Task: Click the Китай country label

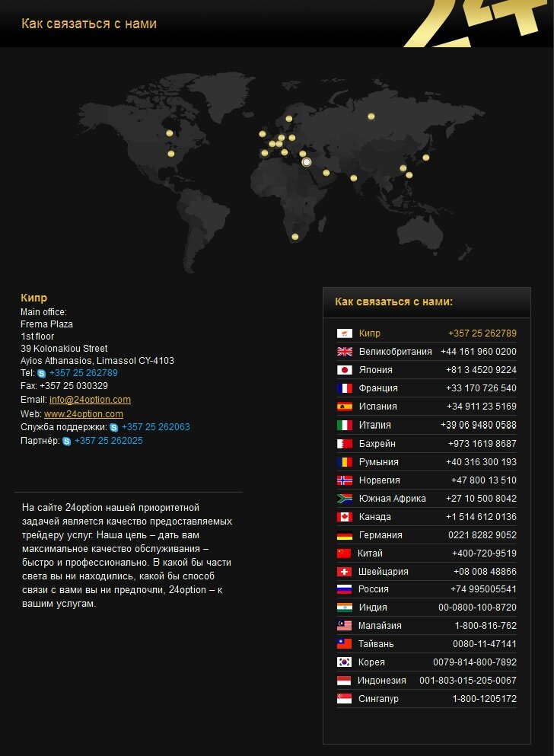Action: [x=370, y=553]
